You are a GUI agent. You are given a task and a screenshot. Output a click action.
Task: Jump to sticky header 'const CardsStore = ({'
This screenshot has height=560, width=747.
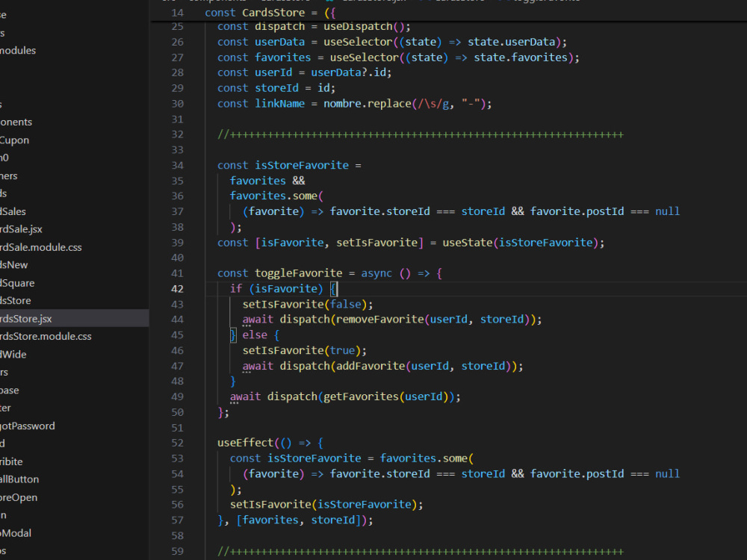coord(270,13)
